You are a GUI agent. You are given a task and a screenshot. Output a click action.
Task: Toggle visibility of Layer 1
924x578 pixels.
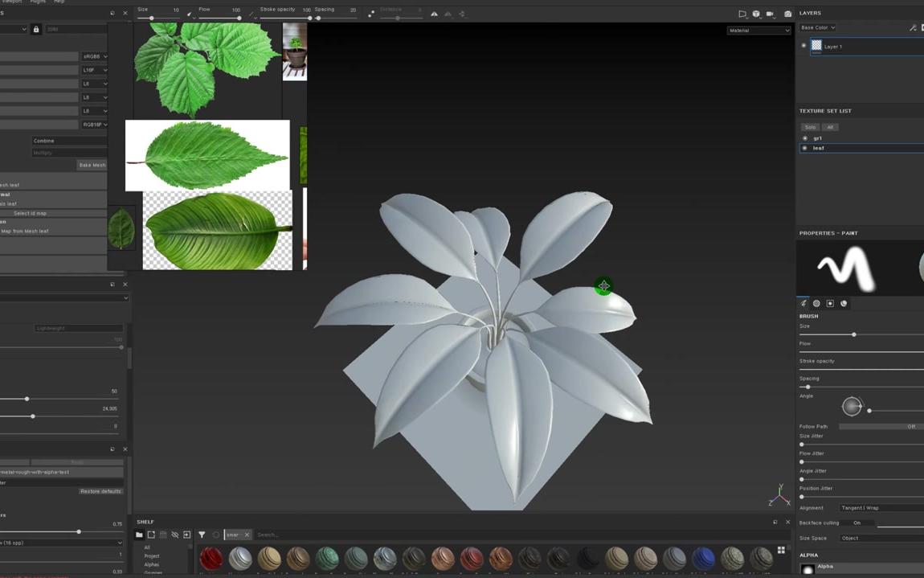click(x=803, y=46)
